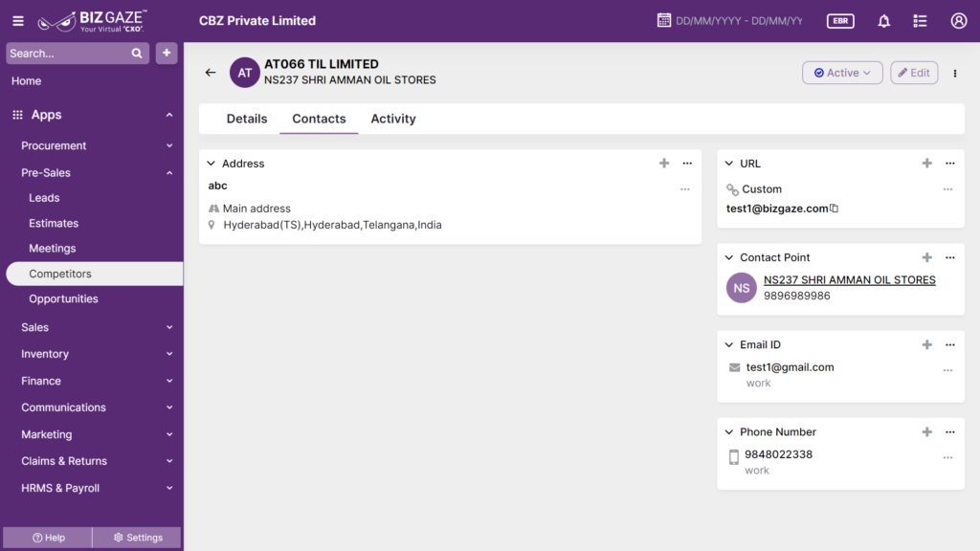The width and height of the screenshot is (980, 551).
Task: Click the search magnifier icon
Action: 137,54
